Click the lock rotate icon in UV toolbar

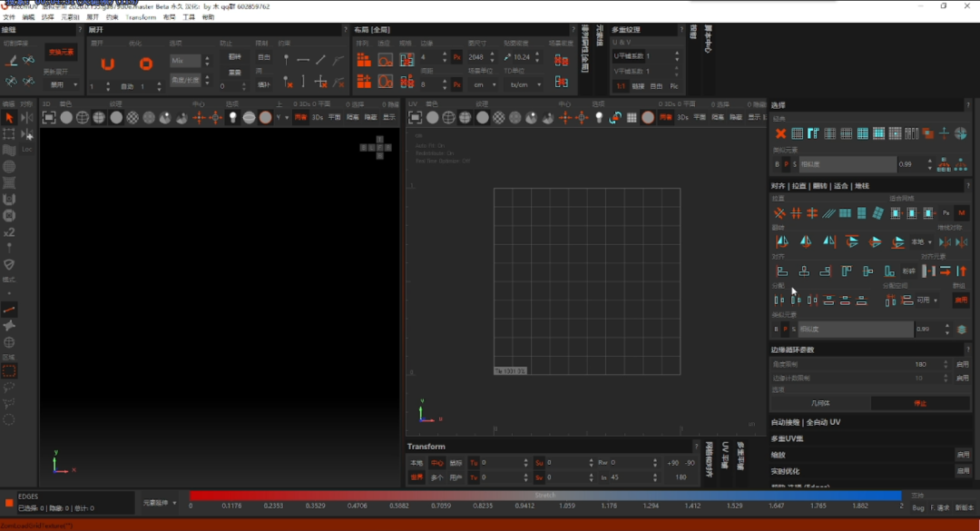coord(615,118)
